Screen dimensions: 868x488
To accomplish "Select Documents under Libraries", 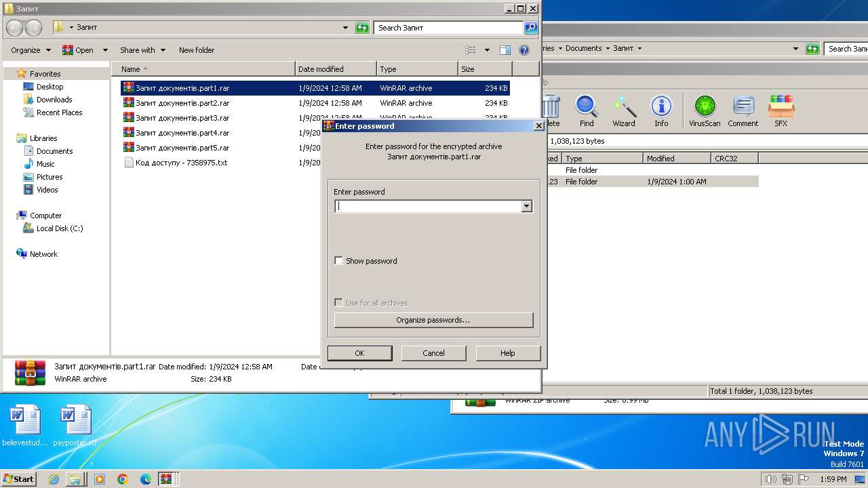I will 54,151.
